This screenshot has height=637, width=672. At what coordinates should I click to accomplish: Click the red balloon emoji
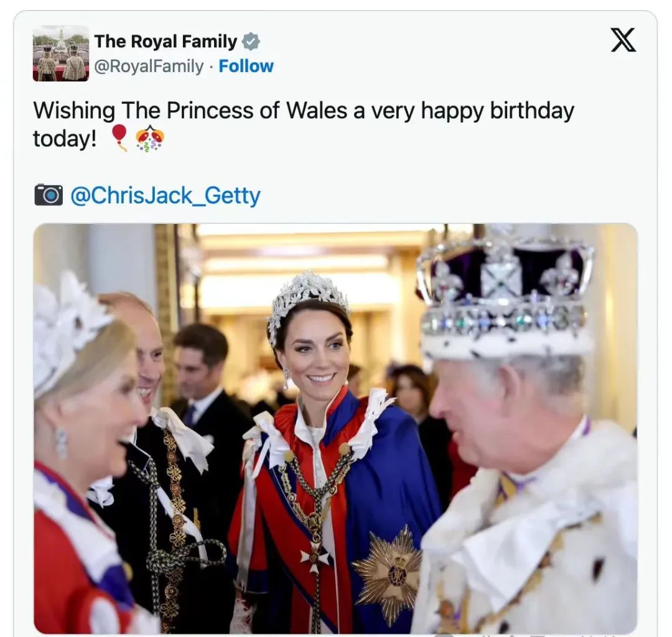[x=119, y=138]
